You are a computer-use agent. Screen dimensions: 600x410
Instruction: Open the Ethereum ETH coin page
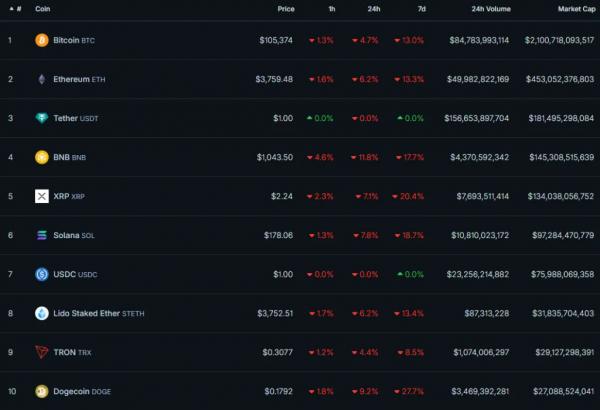pos(79,79)
